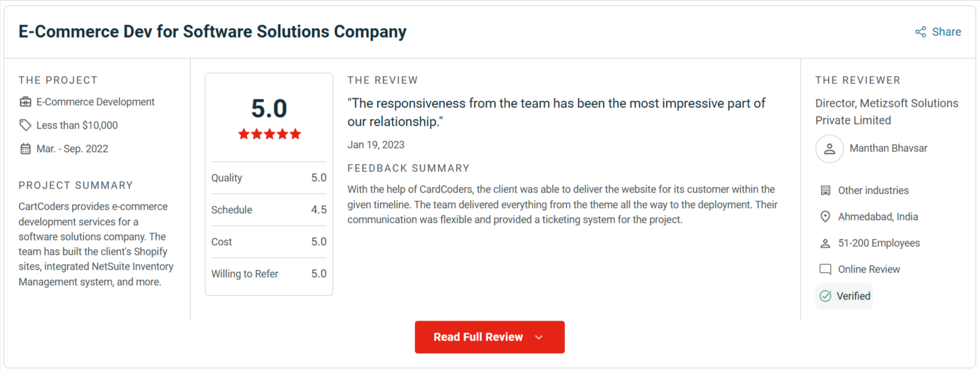Expand the Read Full Review chevron
This screenshot has width=980, height=372.
tap(539, 337)
